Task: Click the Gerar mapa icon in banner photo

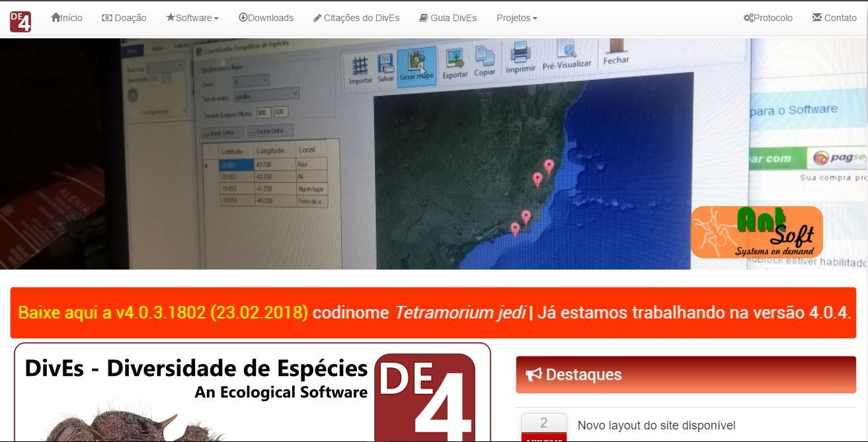Action: coord(416,67)
